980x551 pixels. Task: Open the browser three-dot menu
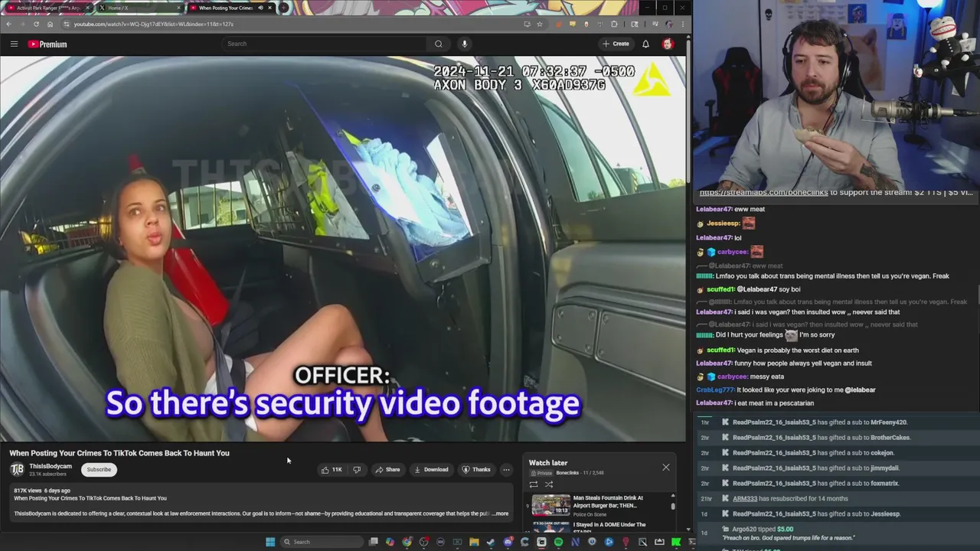coord(682,24)
